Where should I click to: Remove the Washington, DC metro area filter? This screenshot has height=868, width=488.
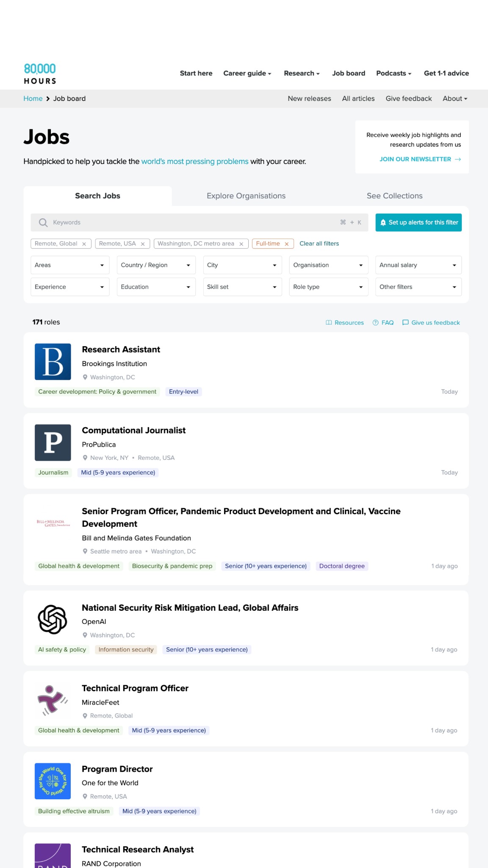click(x=241, y=244)
